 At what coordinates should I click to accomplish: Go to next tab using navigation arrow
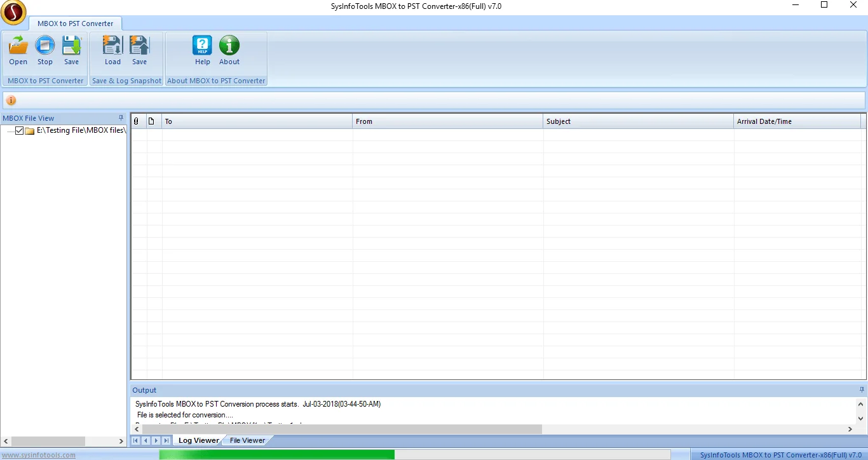[156, 440]
